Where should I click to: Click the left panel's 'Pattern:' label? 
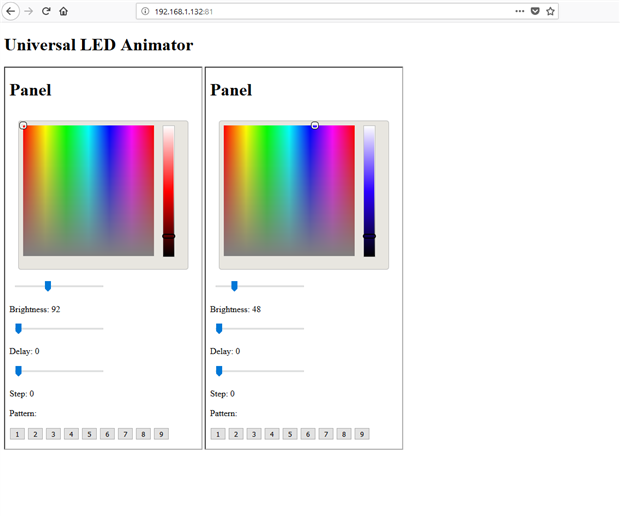tap(23, 413)
